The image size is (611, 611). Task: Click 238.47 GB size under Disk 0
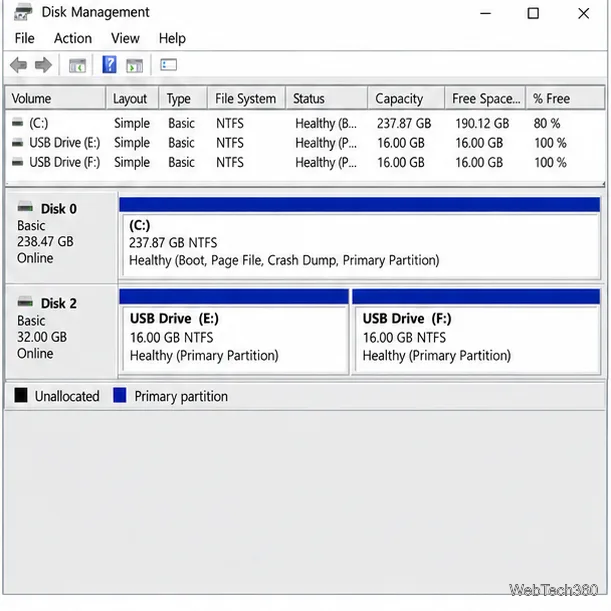(45, 241)
